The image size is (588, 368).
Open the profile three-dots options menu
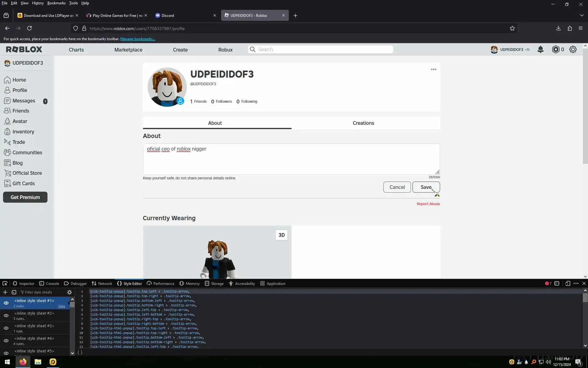[x=433, y=69]
